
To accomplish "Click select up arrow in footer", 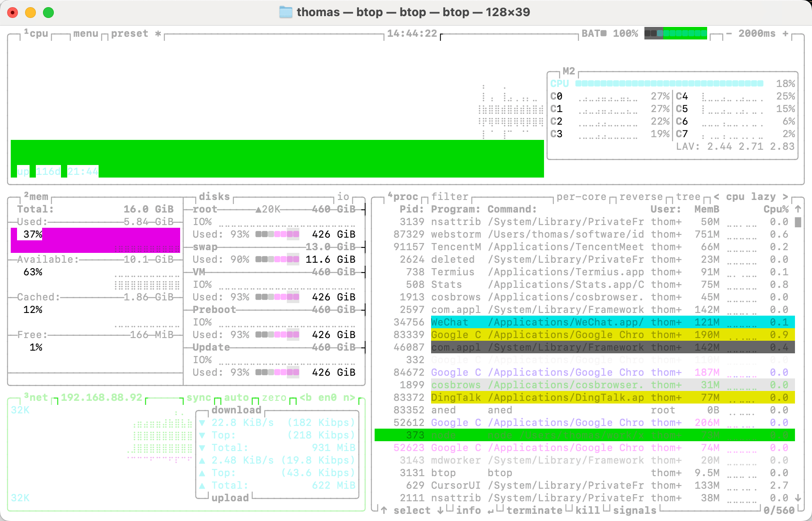I will [384, 511].
